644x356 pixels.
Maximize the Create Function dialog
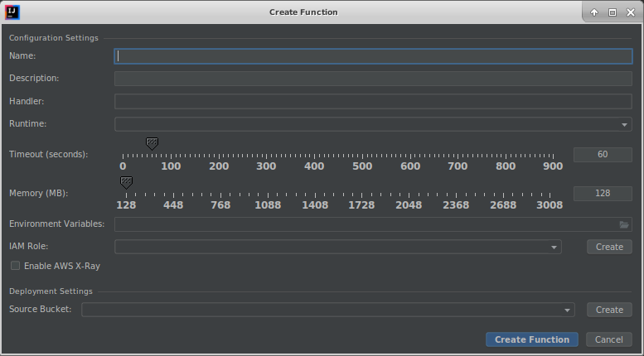[613, 12]
